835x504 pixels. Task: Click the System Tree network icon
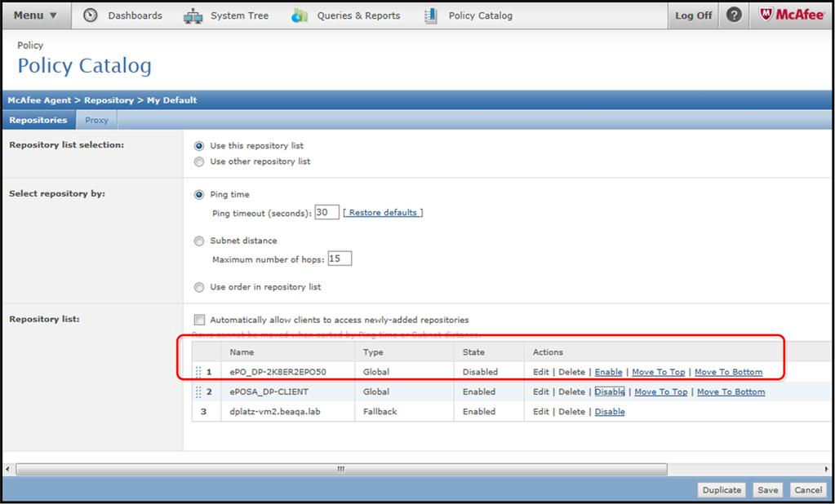point(193,16)
